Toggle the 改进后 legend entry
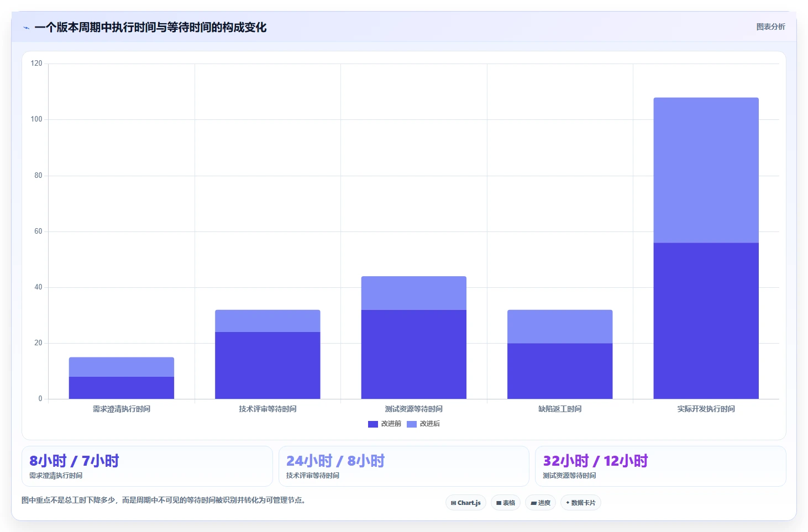Image resolution: width=808 pixels, height=532 pixels. click(423, 424)
